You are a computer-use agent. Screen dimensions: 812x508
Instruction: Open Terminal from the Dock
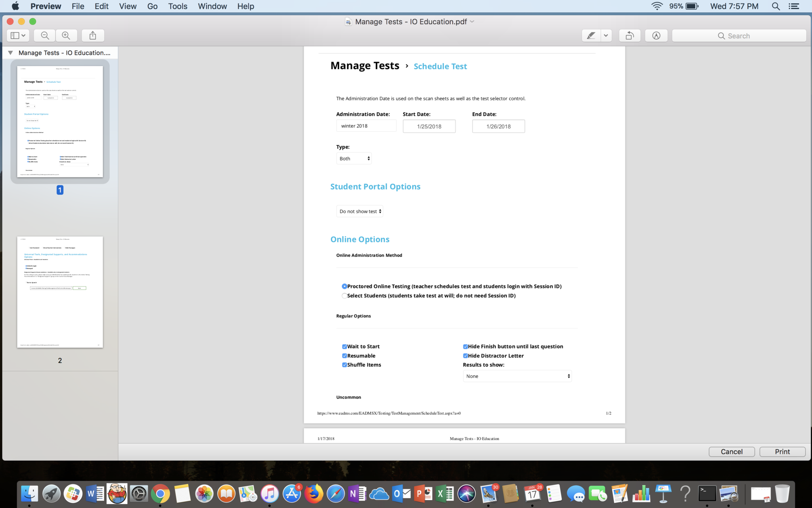click(x=707, y=494)
